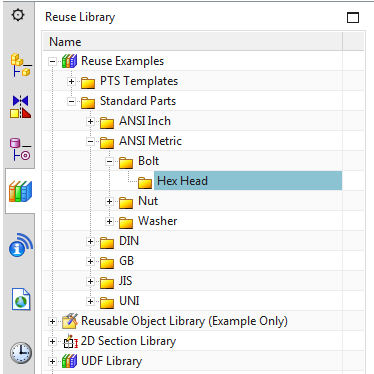The image size is (374, 374).
Task: Click the Reuse Examples books icon
Action: click(x=69, y=61)
